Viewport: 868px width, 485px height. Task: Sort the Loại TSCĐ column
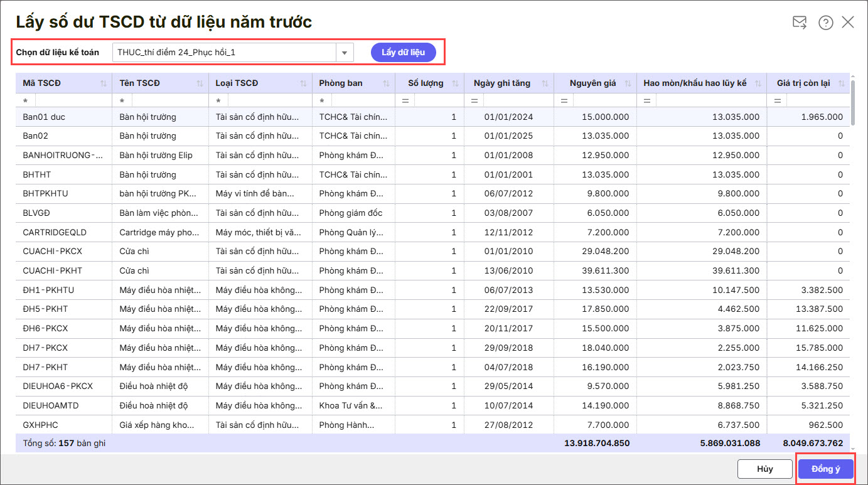[303, 83]
